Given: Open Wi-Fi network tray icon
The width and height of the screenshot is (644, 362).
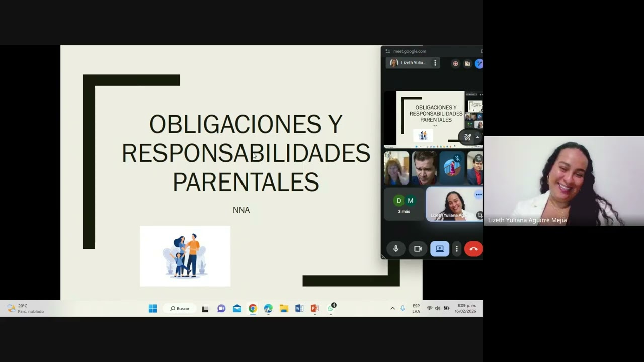Looking at the screenshot, I should tap(429, 308).
